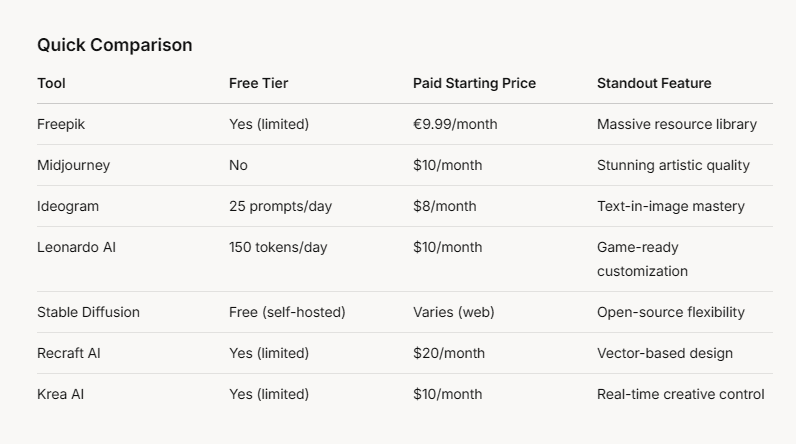Image resolution: width=796 pixels, height=444 pixels.
Task: Select the Ideogram tool name
Action: [x=68, y=207]
